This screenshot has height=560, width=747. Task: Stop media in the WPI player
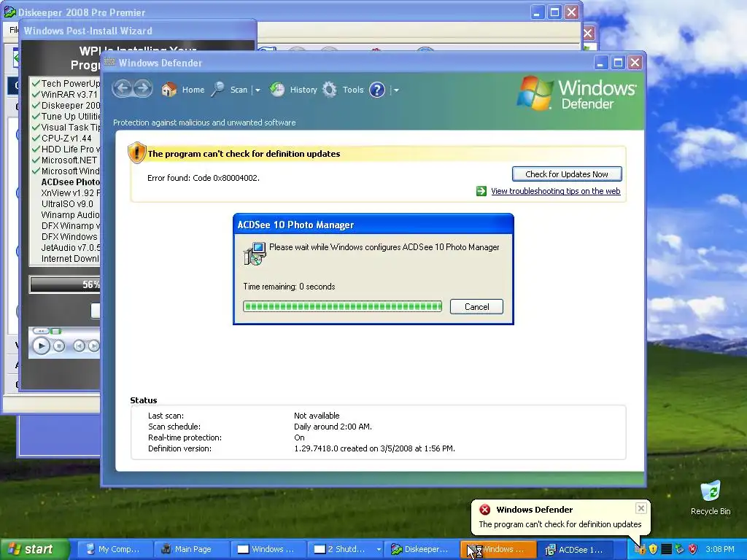pyautogui.click(x=59, y=346)
